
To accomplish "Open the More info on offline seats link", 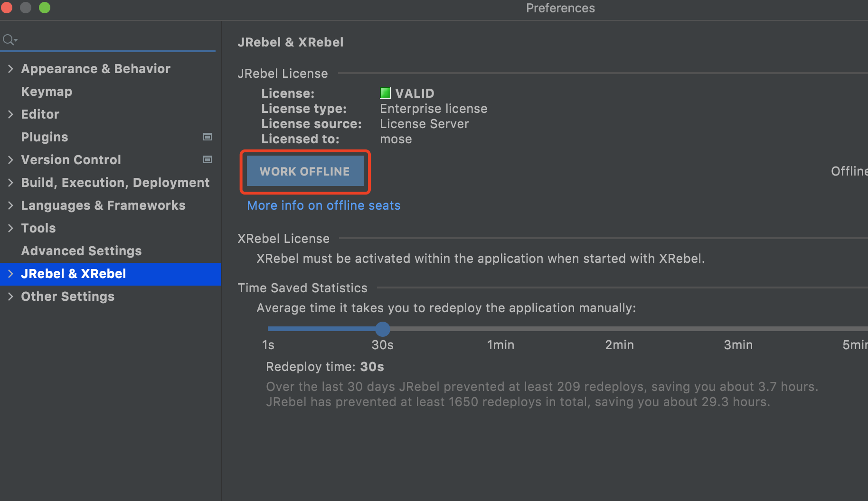I will point(324,205).
